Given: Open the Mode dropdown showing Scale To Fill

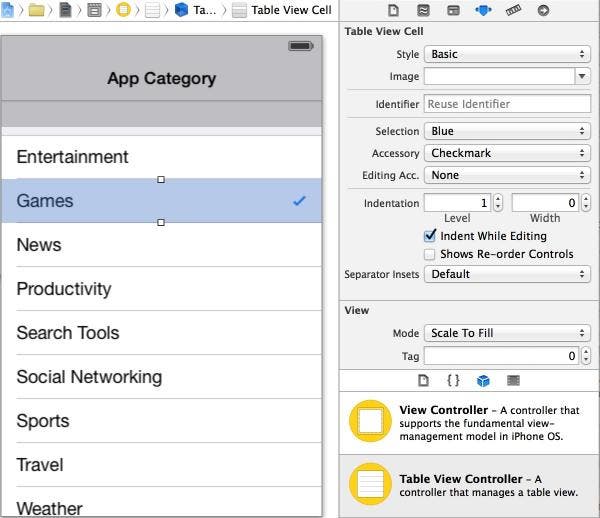Looking at the screenshot, I should (507, 333).
